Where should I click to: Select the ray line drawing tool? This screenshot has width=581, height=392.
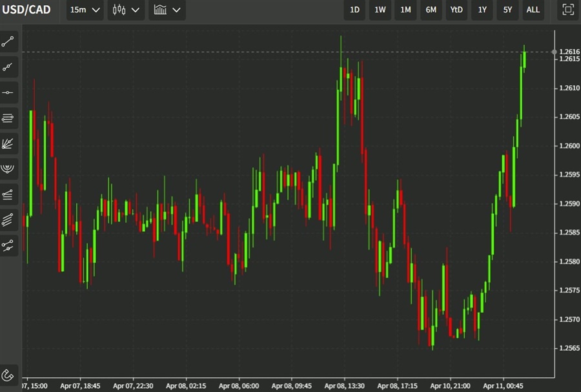click(x=8, y=67)
